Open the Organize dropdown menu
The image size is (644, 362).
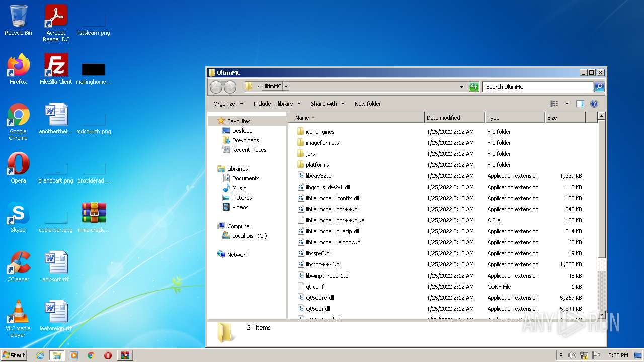point(228,104)
